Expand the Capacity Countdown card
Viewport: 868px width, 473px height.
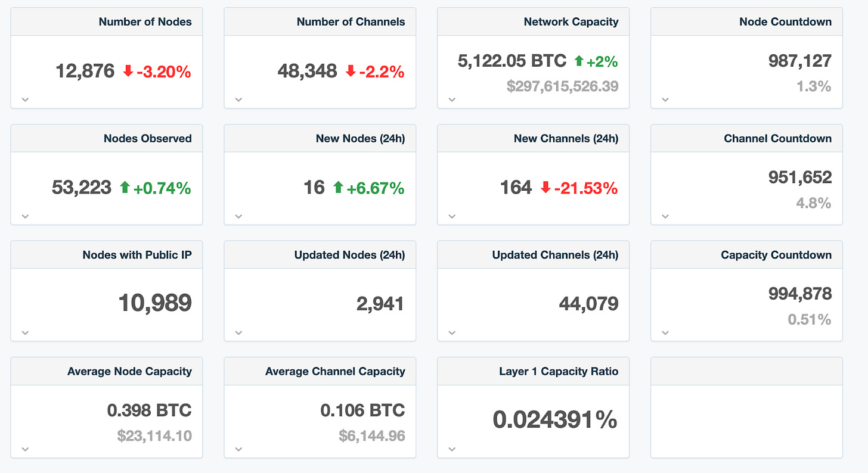pos(665,332)
